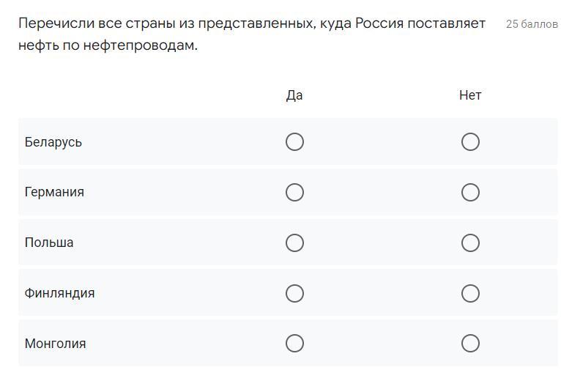The height and width of the screenshot is (392, 561).
Task: Set Монголия to Нет
Action: click(x=470, y=343)
